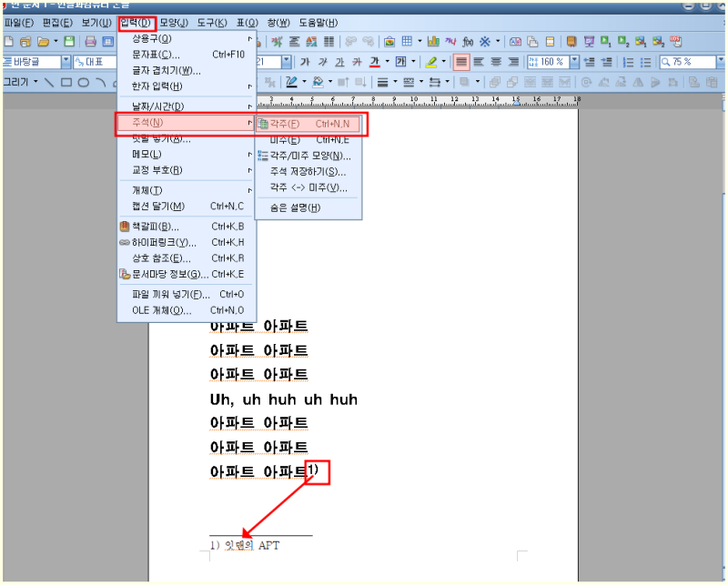The width and height of the screenshot is (728, 586).
Task: Click the bulleted list icon
Action: 646,62
